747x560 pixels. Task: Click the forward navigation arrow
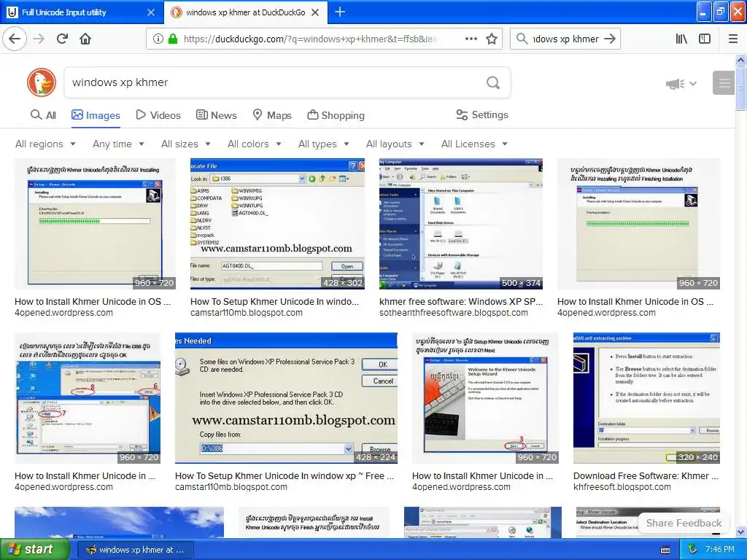click(x=39, y=39)
